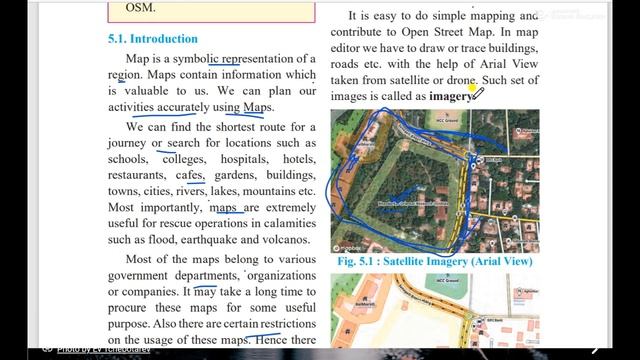
Task: Select the satellite imagery figure above the Fig. 5.1 caption
Action: 435,181
